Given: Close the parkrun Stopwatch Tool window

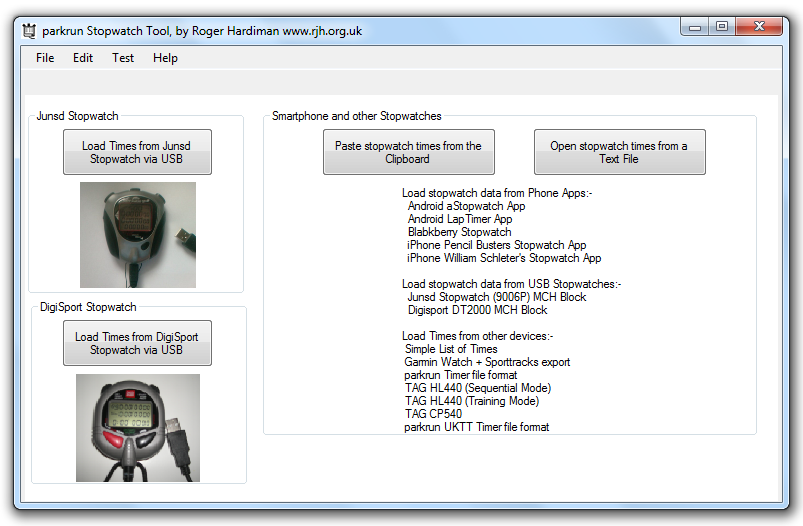Looking at the screenshot, I should click(760, 27).
